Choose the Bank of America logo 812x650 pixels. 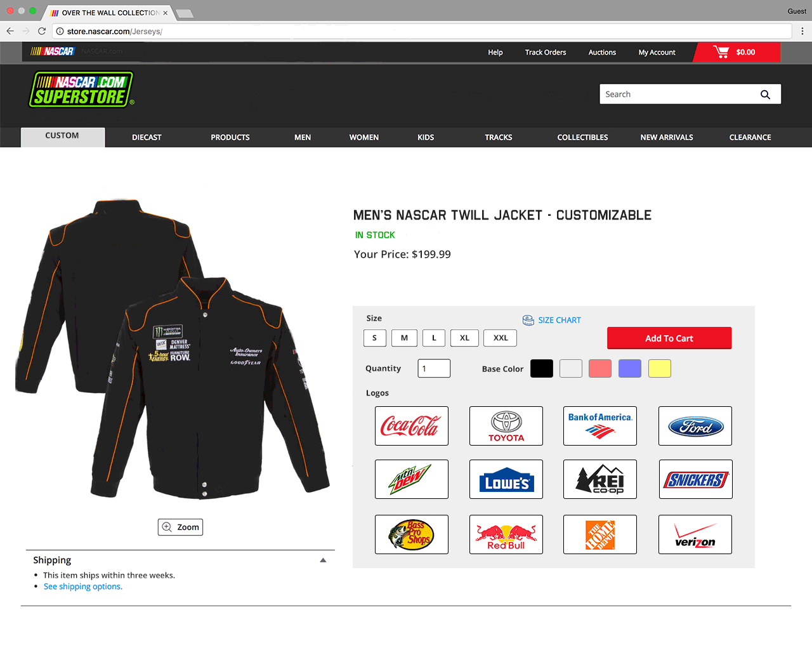tap(600, 426)
